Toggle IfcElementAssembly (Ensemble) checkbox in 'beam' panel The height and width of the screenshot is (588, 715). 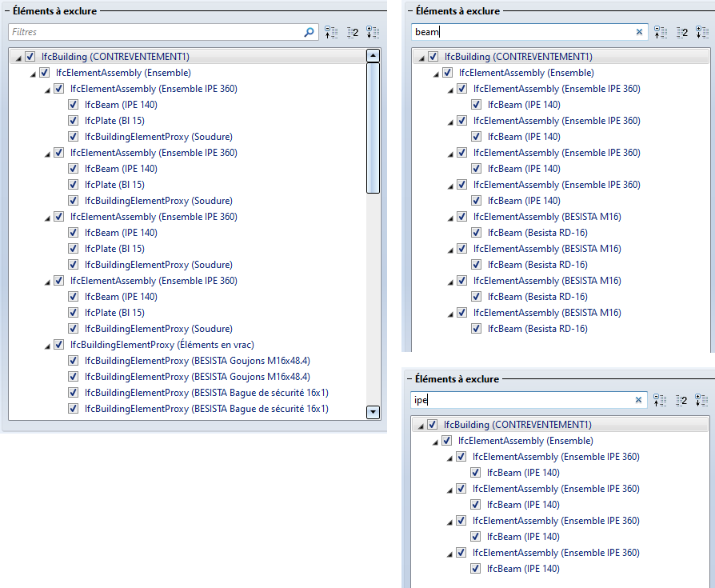tap(447, 73)
